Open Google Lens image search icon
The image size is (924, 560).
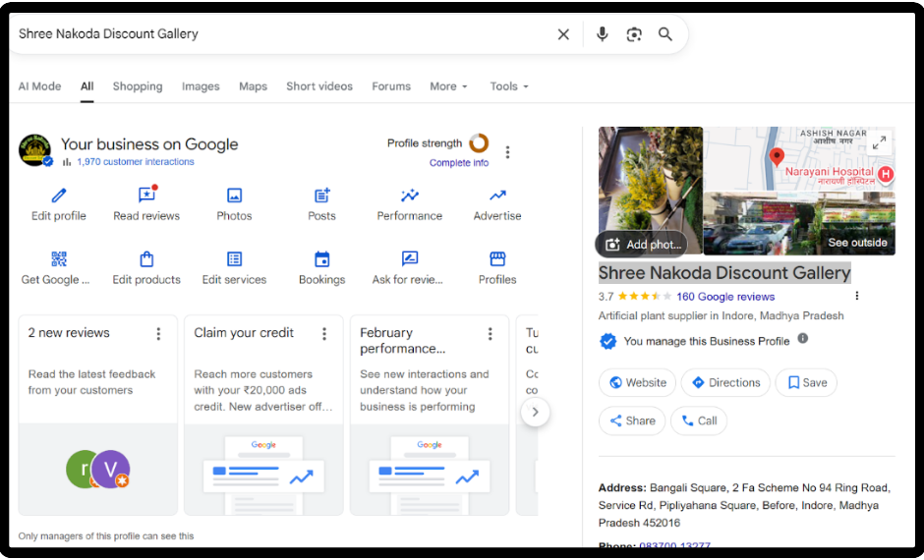click(x=634, y=34)
